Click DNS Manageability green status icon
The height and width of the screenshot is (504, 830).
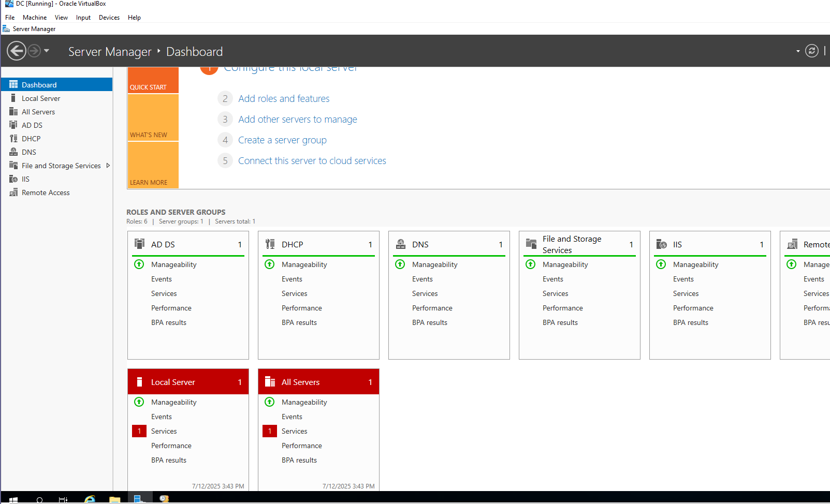400,264
